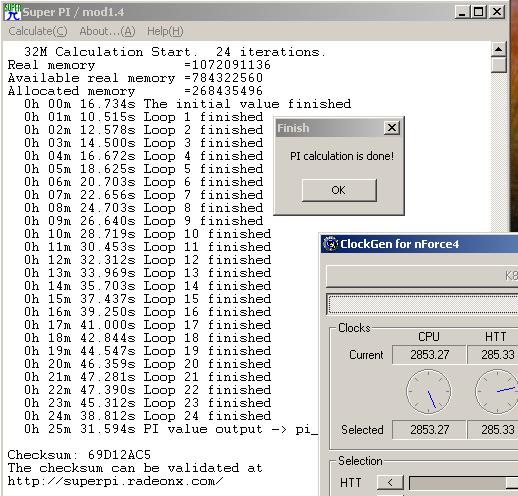Confirm the PI calculation done dialog with OK
The width and height of the screenshot is (518, 496).
pos(339,190)
